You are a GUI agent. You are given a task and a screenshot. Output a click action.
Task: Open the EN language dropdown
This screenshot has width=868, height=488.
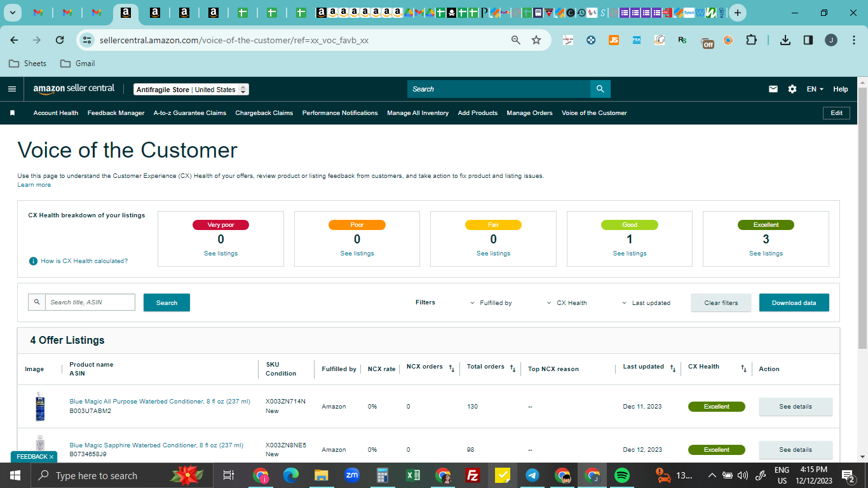815,89
